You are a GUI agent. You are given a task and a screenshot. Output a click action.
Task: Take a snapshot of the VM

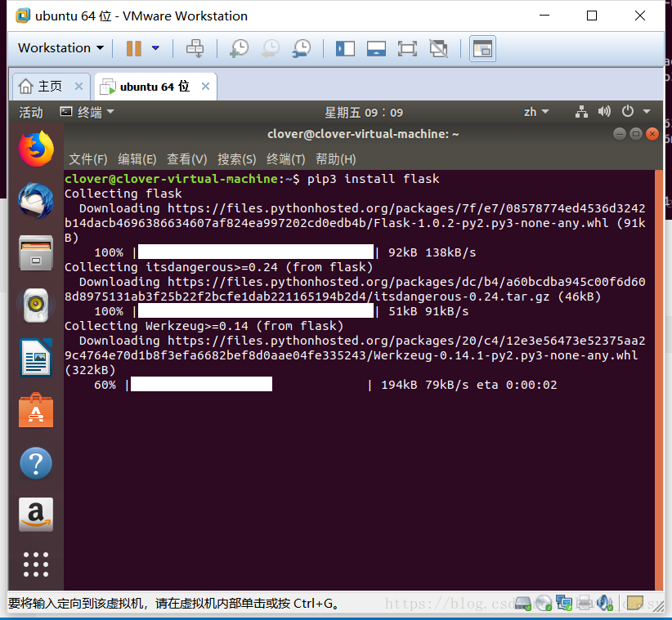(x=239, y=48)
